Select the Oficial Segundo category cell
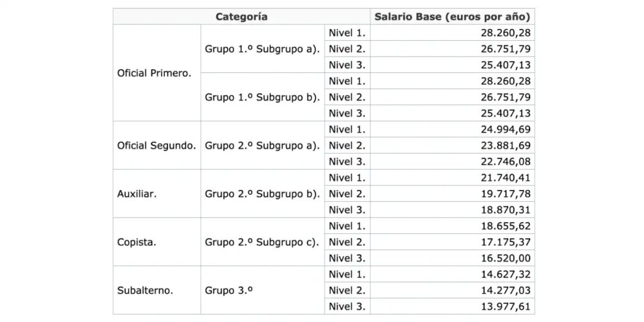This screenshot has width=644, height=322. [x=157, y=145]
